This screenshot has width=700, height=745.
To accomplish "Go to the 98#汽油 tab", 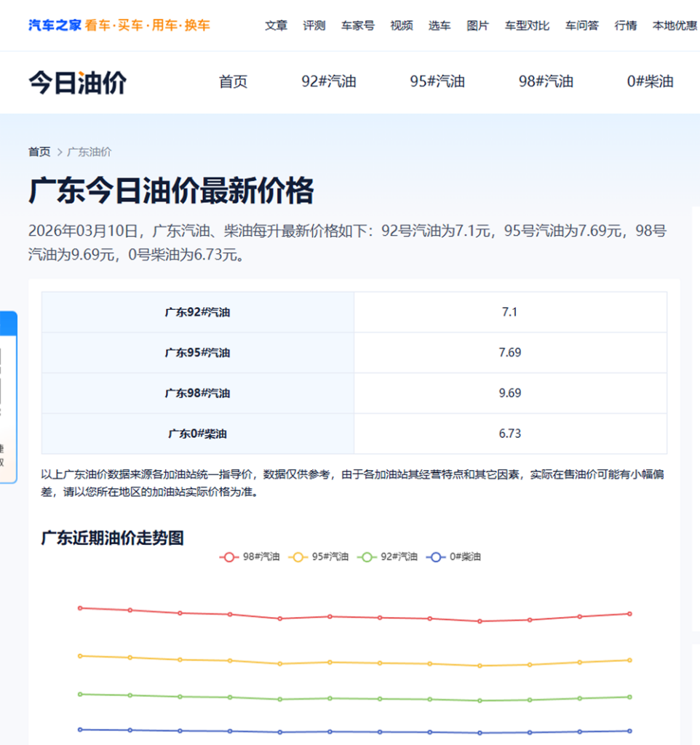I will (546, 81).
